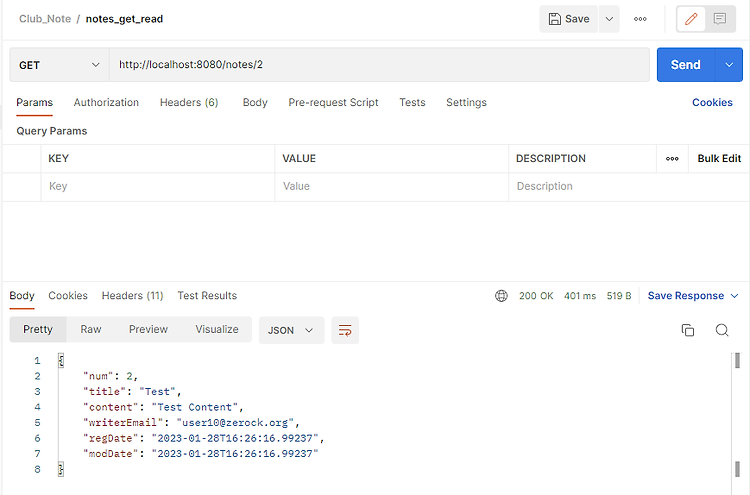Select the Raw view
750x495 pixels.
click(91, 330)
